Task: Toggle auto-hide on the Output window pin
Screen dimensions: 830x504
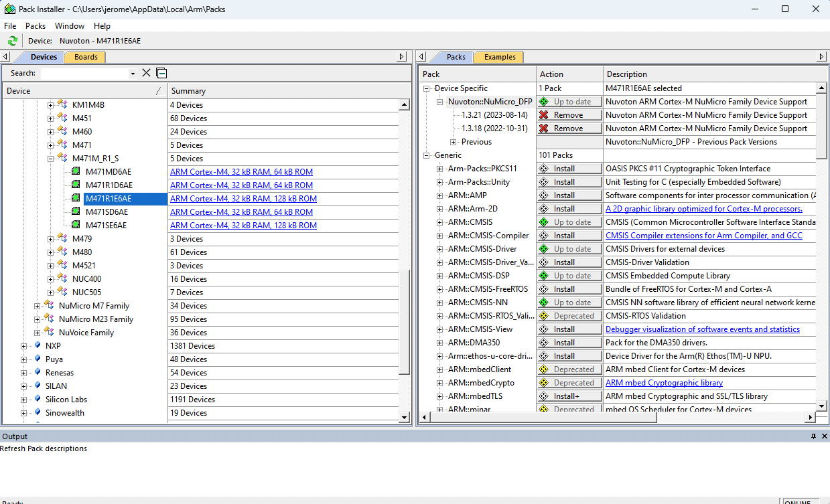Action: pos(813,436)
